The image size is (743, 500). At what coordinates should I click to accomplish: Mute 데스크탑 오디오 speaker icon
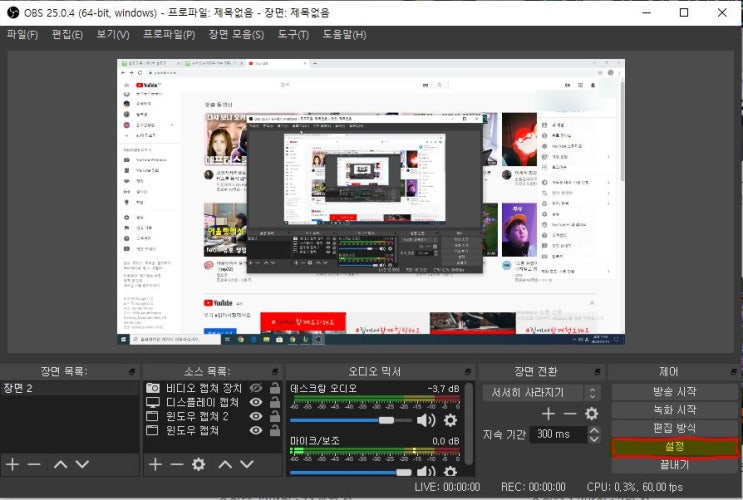(426, 420)
